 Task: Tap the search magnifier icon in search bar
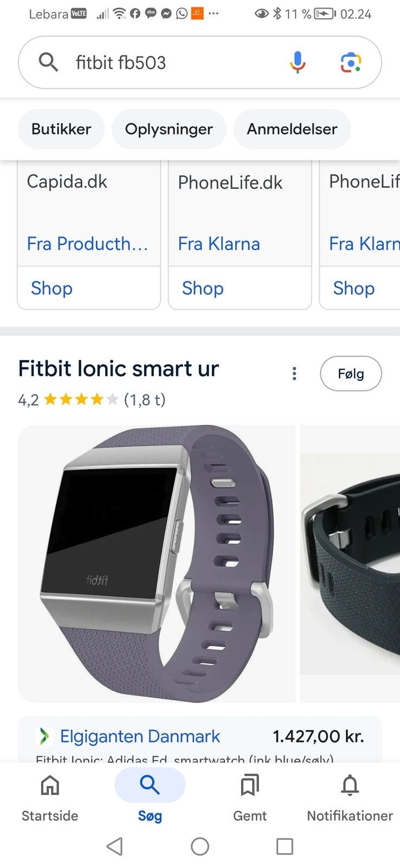[x=48, y=62]
